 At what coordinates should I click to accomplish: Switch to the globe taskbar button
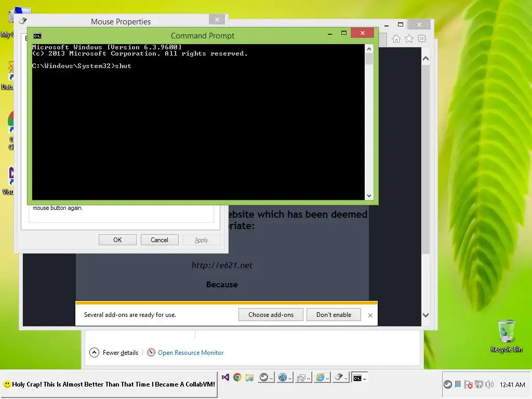(x=285, y=378)
